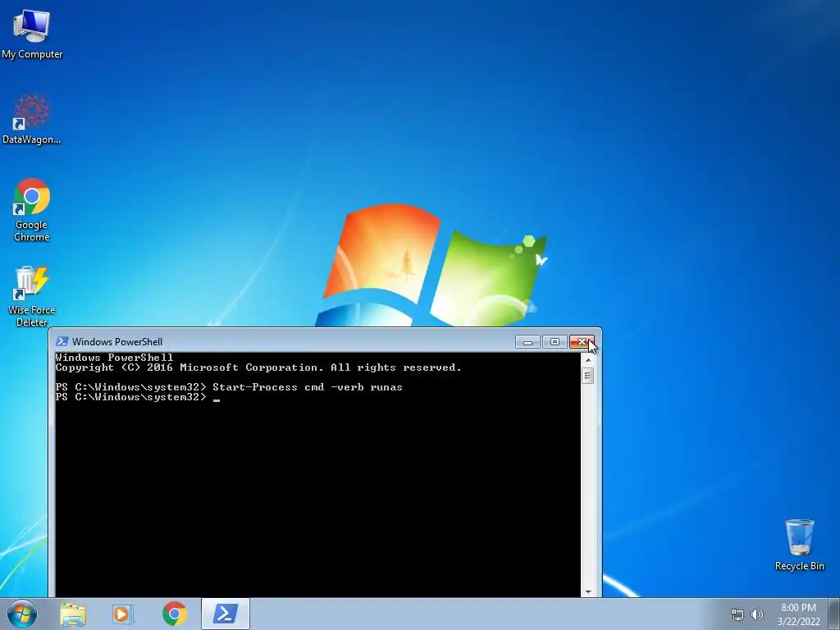Click the PowerShell scrollbar up arrow
The width and height of the screenshot is (840, 630).
click(588, 360)
